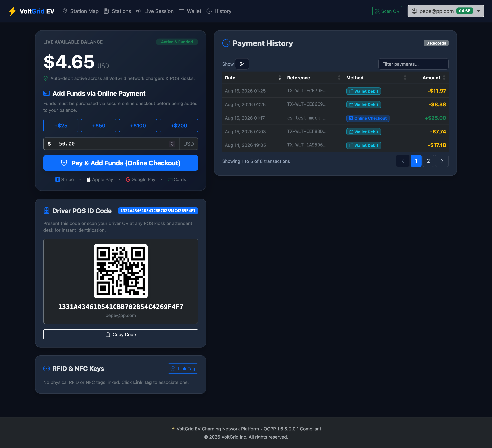Click the Scan QR button

click(x=387, y=11)
